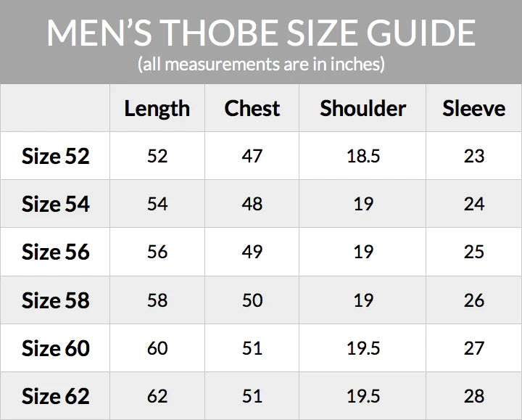Screen dimensions: 522x420
Task: Click the chest value 47
Action: tap(252, 156)
